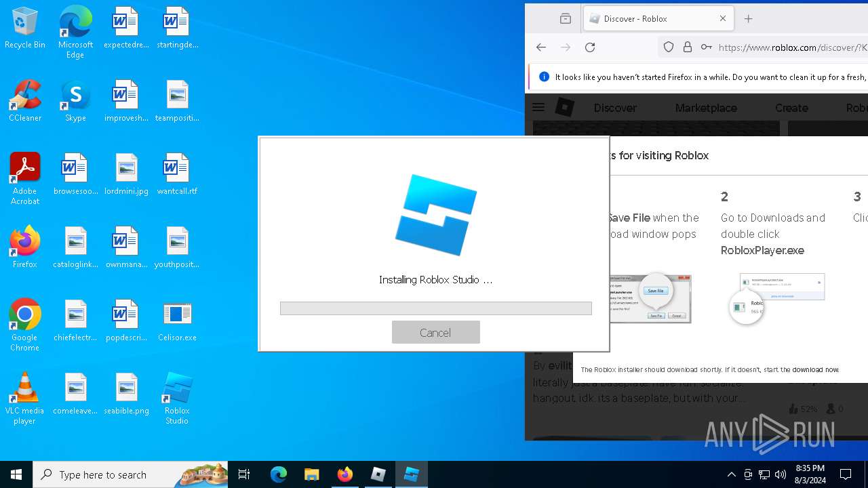Open Skype desktop shortcut
This screenshot has width=868, height=488.
click(75, 102)
